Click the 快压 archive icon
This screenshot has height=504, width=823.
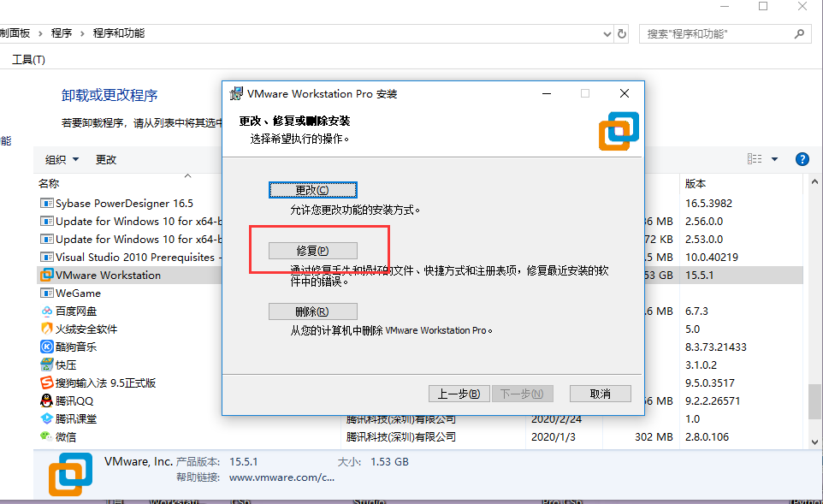pyautogui.click(x=49, y=364)
